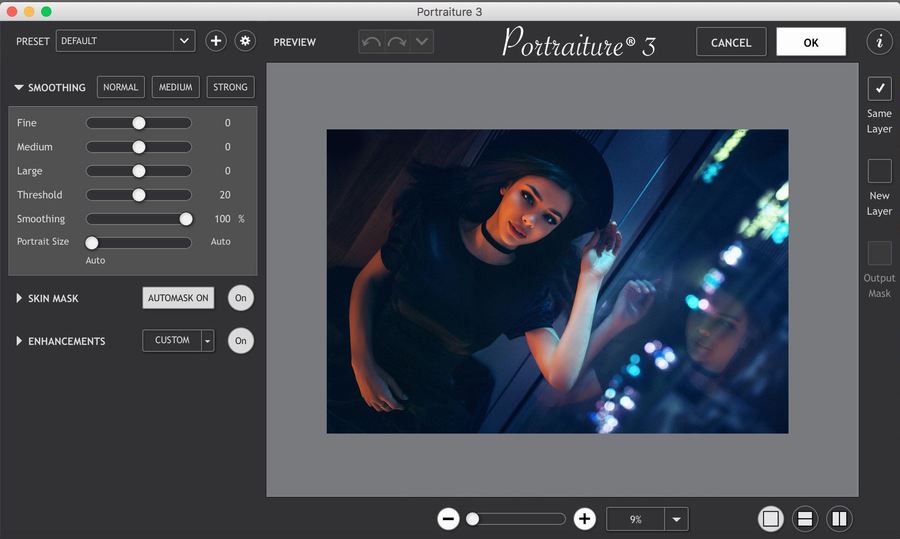Screen dimensions: 900x539
Task: Open preset settings gear icon
Action: click(245, 41)
